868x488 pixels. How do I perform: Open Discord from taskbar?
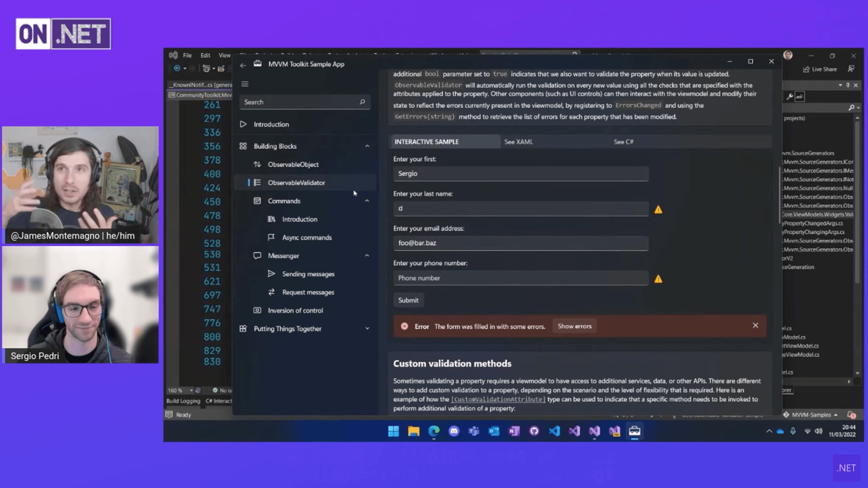pos(454,431)
